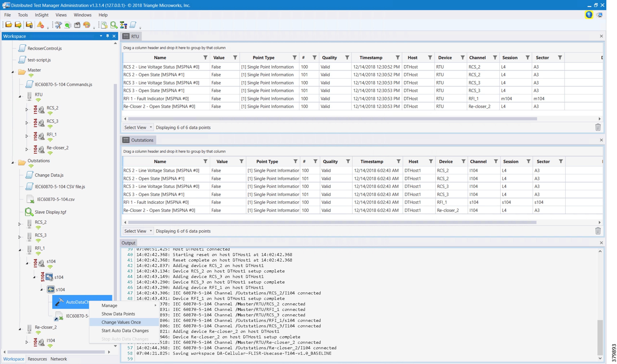Click the green magnifying glass toolbar icon
Image resolution: width=617 pixels, height=364 pixels.
click(x=114, y=25)
